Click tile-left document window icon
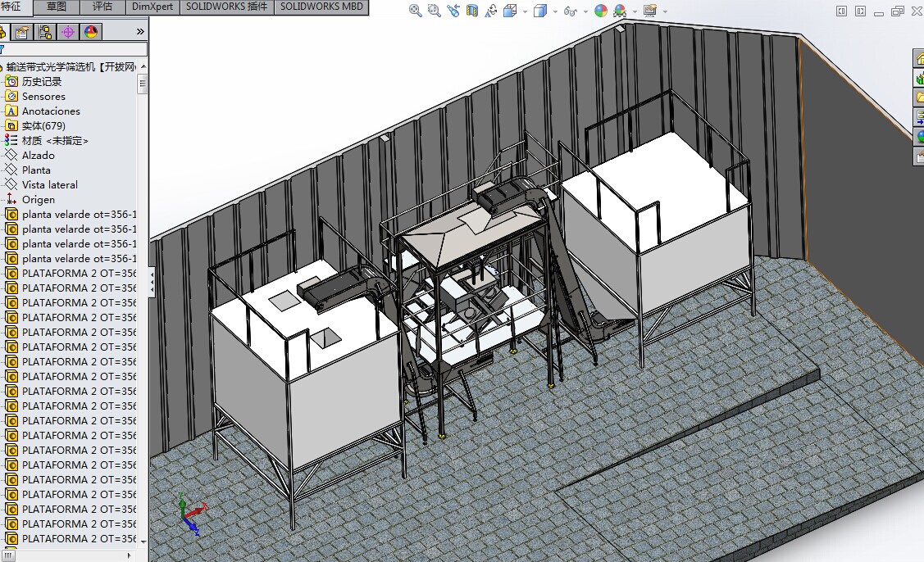The image size is (924, 562). 841,11
